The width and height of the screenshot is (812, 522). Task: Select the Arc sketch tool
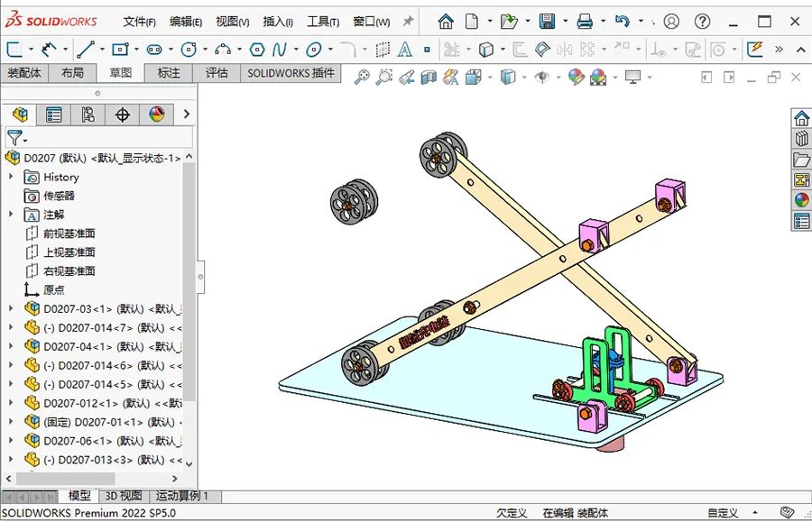pos(223,50)
